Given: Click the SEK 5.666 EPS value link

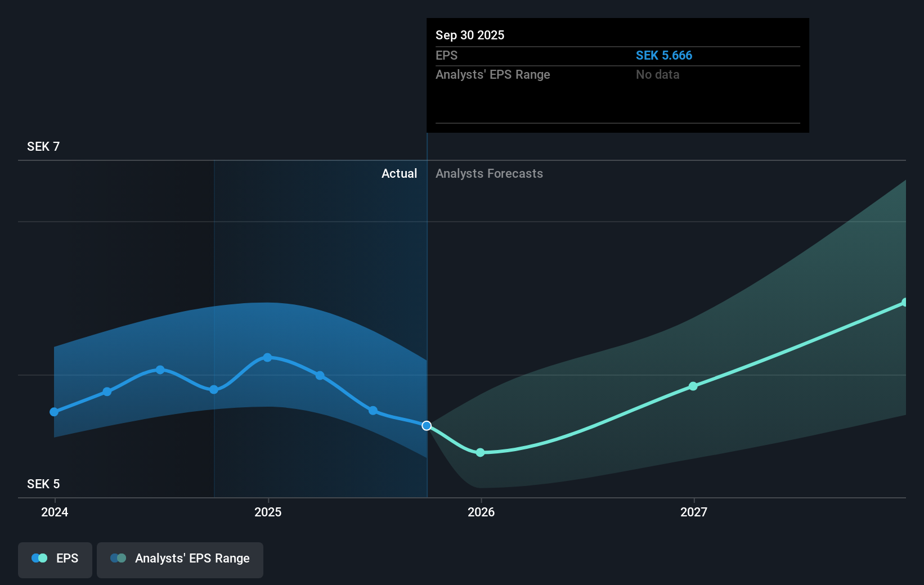Looking at the screenshot, I should tap(664, 56).
